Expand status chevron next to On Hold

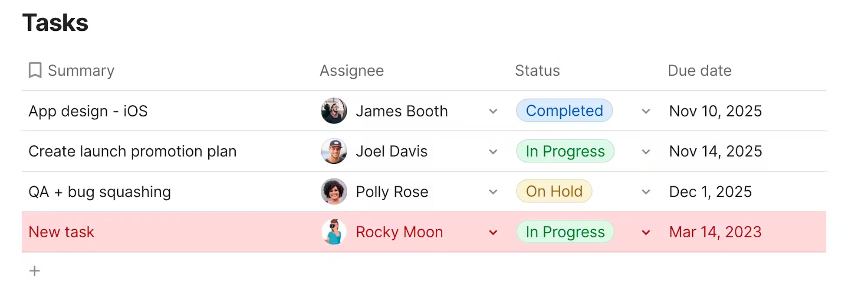(x=646, y=192)
